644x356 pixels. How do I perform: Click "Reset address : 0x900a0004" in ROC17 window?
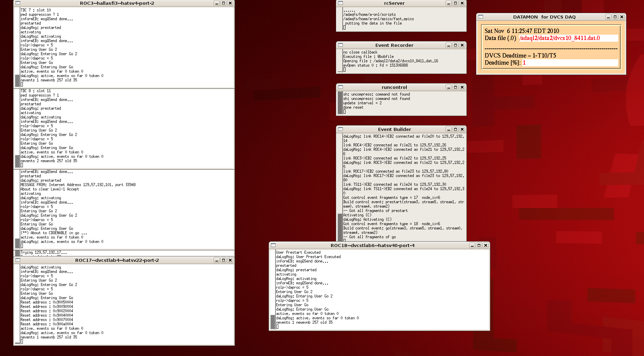pyautogui.click(x=47, y=324)
